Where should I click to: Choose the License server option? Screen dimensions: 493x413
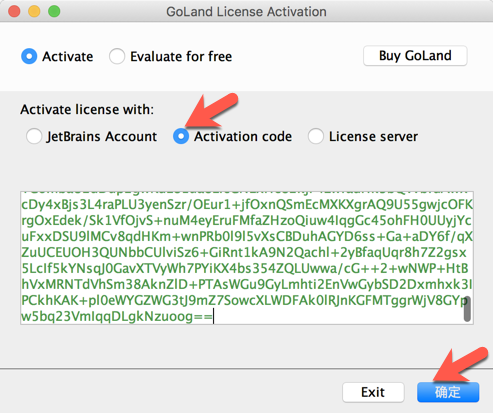click(316, 136)
